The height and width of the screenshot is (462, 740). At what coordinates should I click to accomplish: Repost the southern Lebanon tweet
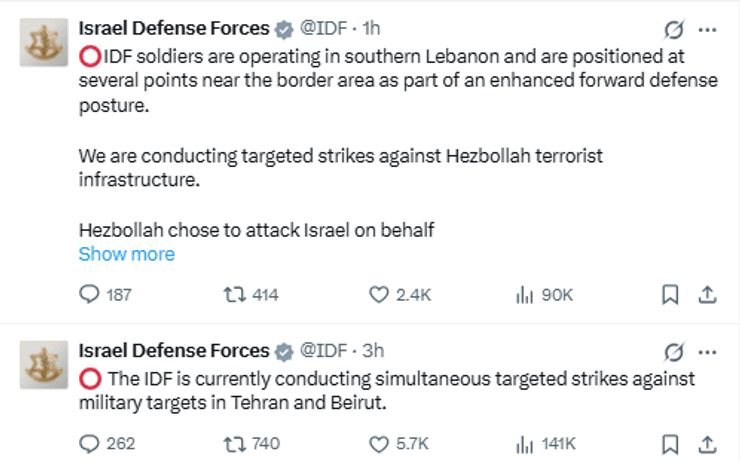point(232,295)
